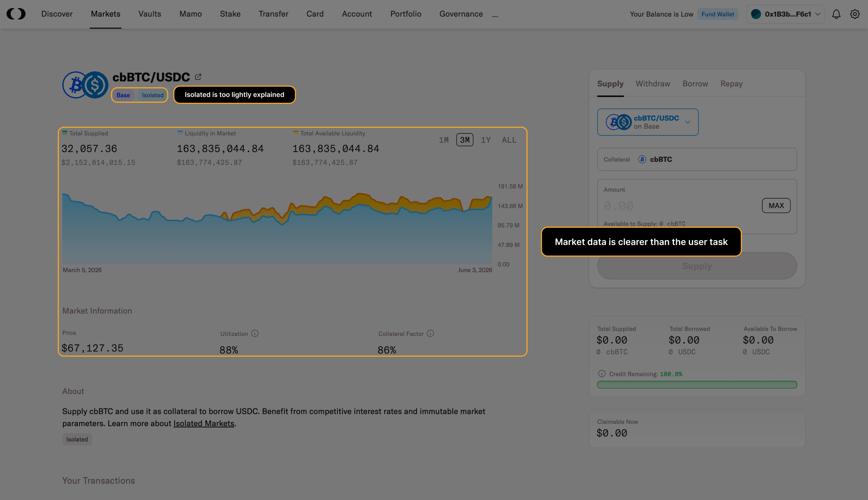Click the Moonwell logo icon
This screenshot has height=500, width=868.
tap(16, 14)
